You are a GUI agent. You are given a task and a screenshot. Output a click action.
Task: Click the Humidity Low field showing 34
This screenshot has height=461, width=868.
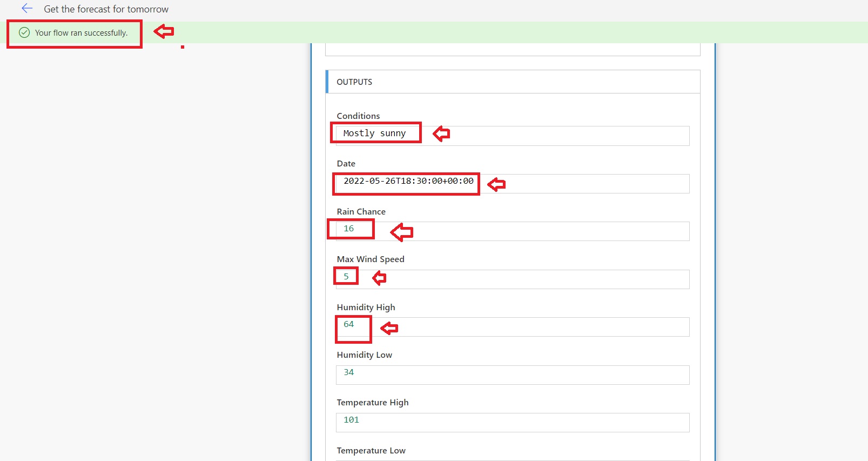click(x=512, y=375)
